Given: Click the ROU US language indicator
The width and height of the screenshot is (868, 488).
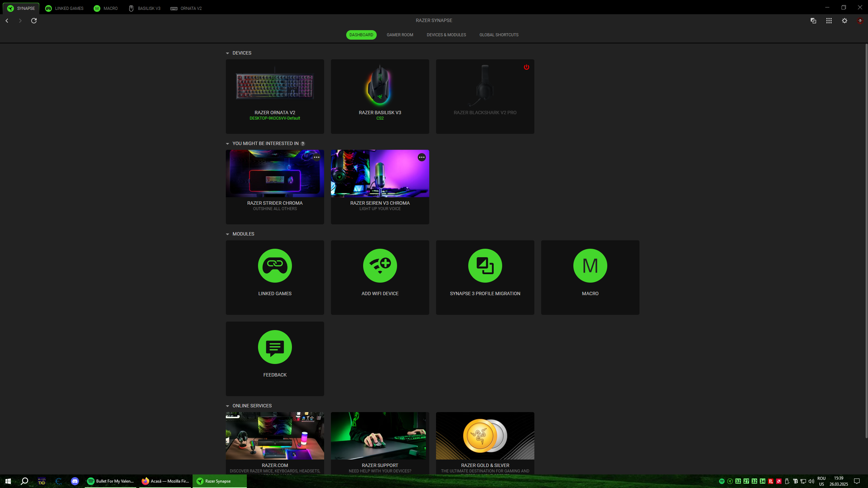Looking at the screenshot, I should coord(821,481).
